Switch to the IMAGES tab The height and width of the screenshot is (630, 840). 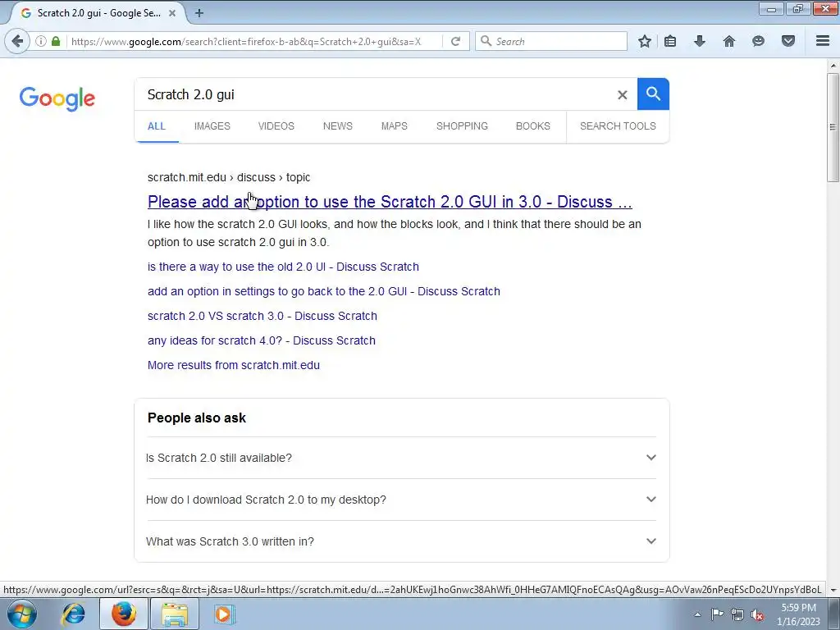(x=212, y=126)
